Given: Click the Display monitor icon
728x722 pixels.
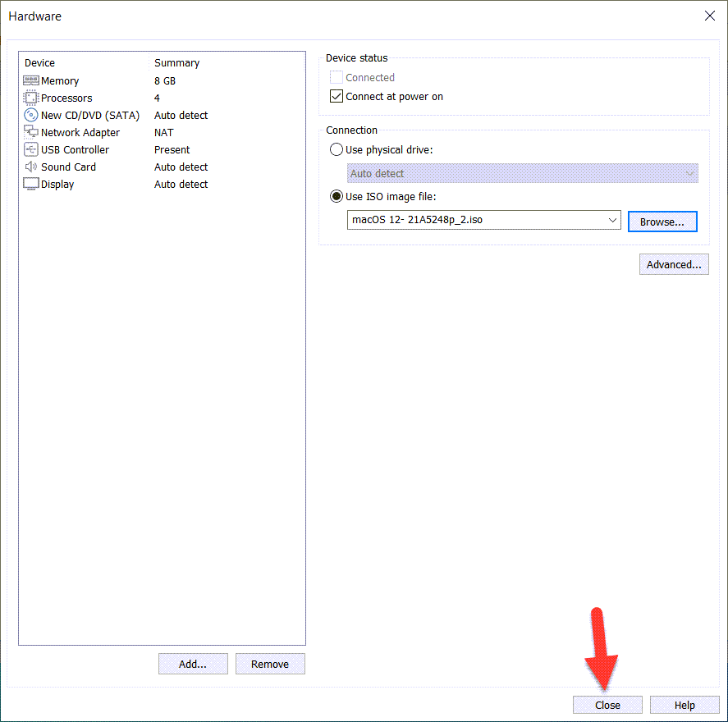Looking at the screenshot, I should click(x=31, y=185).
